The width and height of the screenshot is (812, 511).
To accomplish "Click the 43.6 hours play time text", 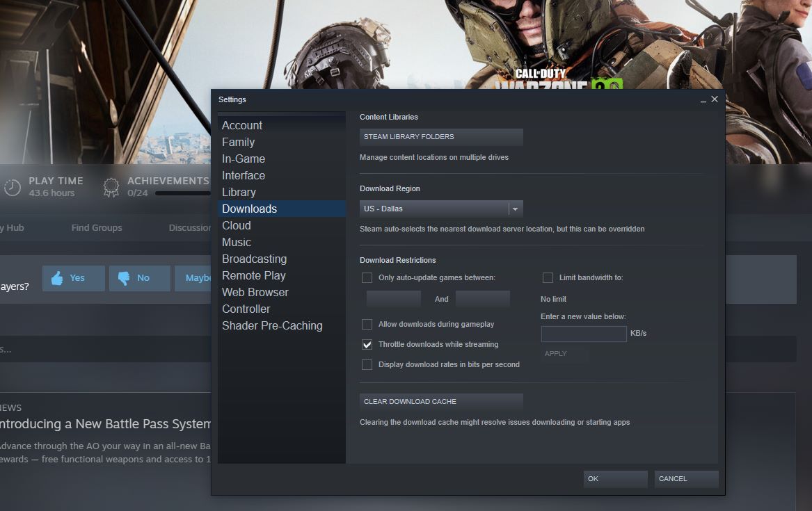I will (x=51, y=193).
